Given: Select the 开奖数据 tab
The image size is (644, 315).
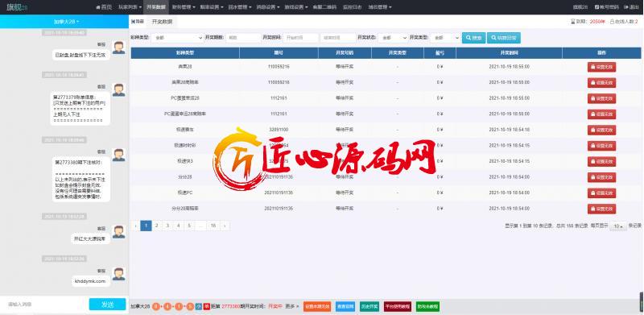Looking at the screenshot, I should tap(162, 22).
